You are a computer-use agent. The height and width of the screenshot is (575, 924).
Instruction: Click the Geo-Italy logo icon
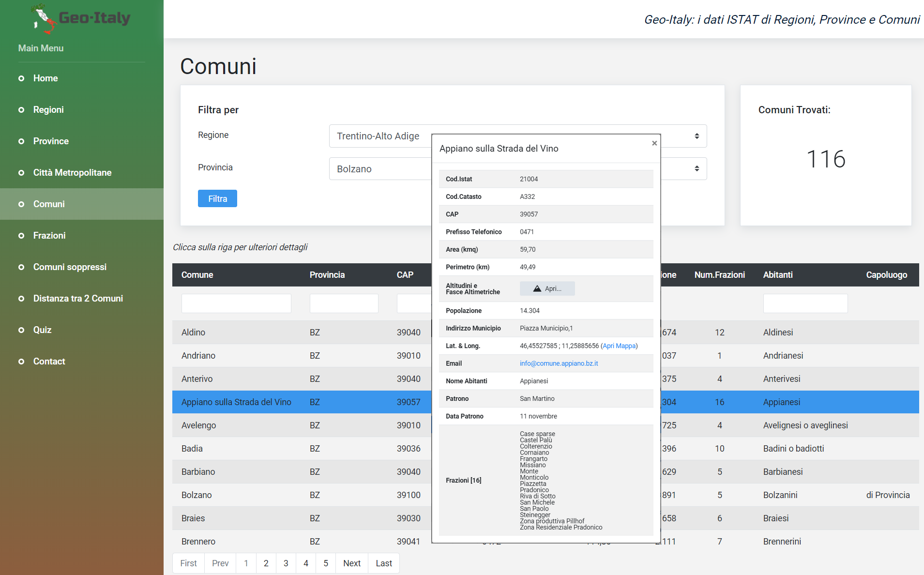(x=44, y=19)
